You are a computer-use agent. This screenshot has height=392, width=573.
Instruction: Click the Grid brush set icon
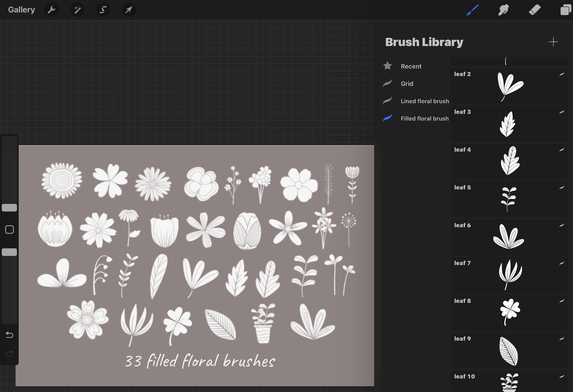(387, 83)
